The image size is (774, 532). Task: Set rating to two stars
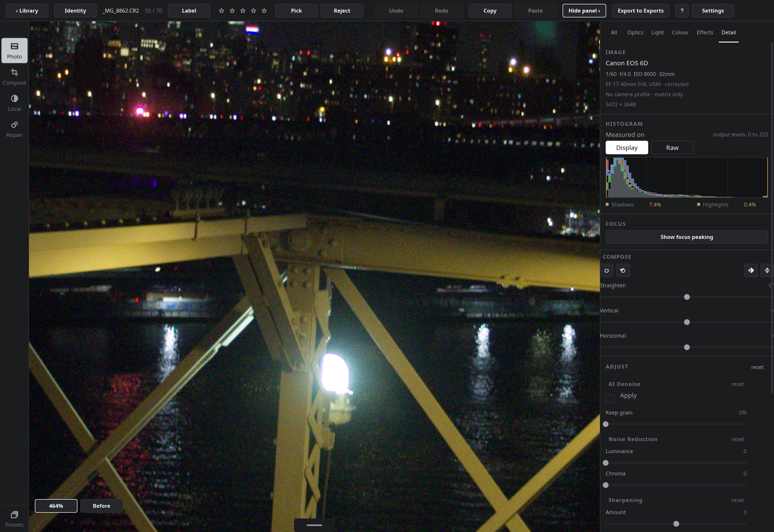(232, 11)
